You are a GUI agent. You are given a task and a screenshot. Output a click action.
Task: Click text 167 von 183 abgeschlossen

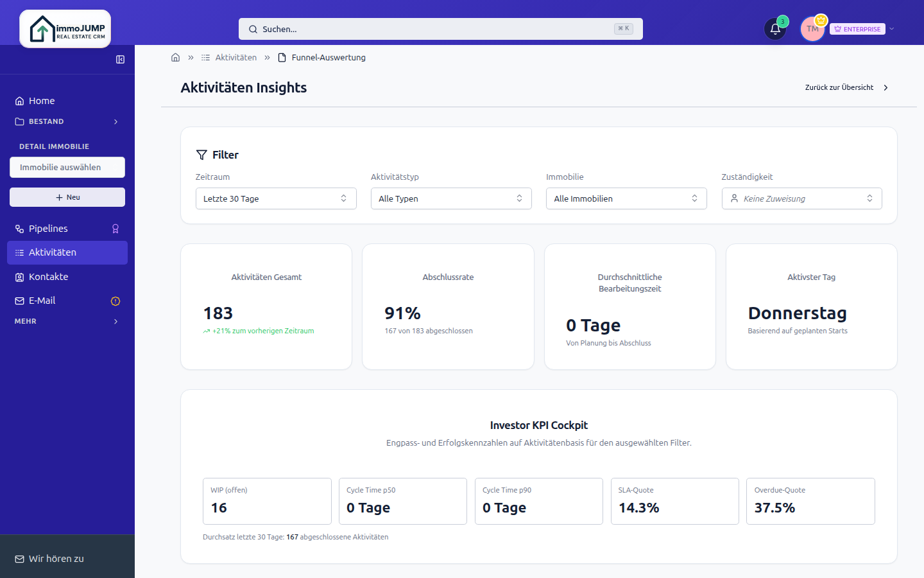(x=429, y=331)
